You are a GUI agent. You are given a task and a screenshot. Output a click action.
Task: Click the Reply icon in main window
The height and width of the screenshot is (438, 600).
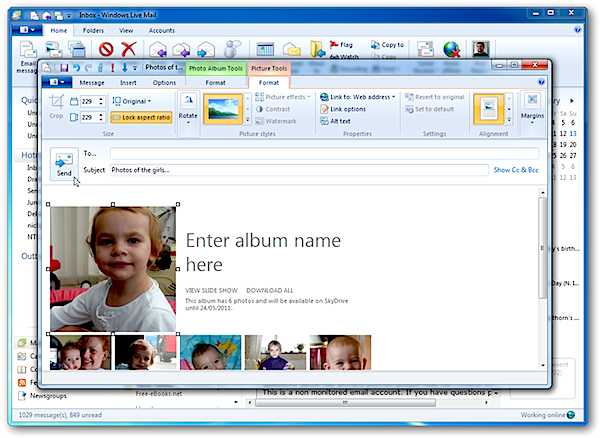pos(158,50)
